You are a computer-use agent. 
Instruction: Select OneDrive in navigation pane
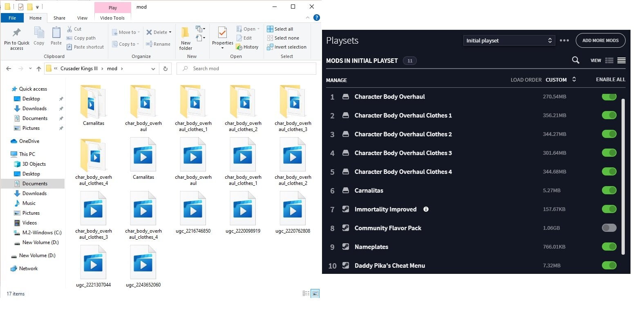coord(29,141)
